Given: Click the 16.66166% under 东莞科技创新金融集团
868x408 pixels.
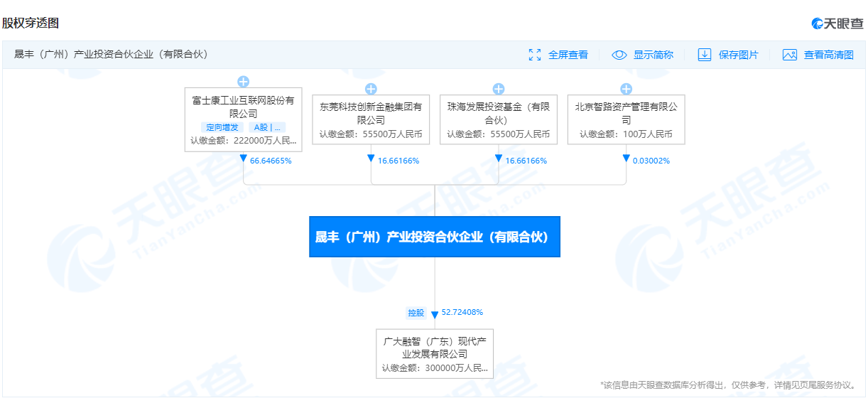Looking at the screenshot, I should point(398,161).
